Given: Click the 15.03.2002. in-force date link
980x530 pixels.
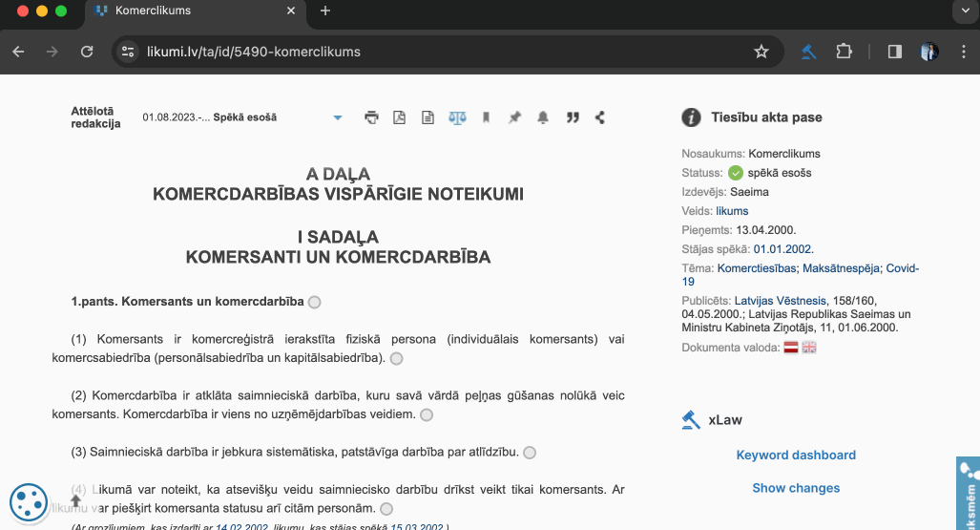Looking at the screenshot, I should point(417,527).
